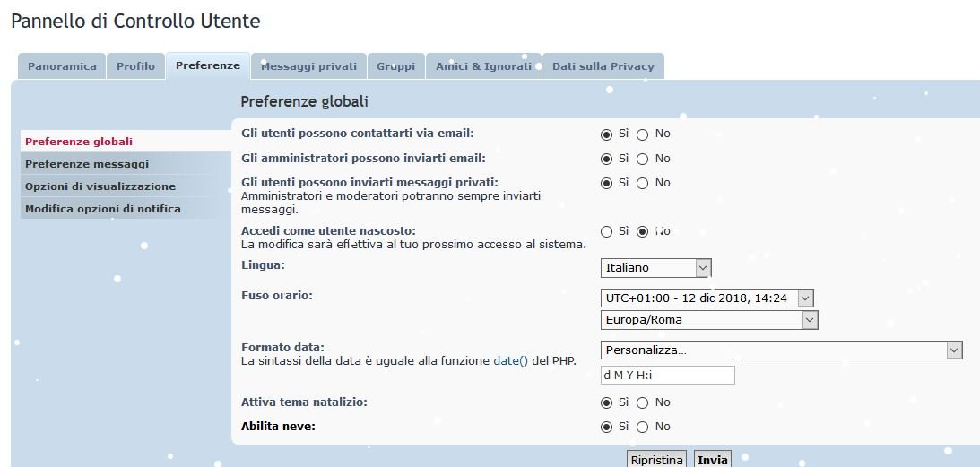Open the Lingua dropdown
980x467 pixels.
point(655,268)
